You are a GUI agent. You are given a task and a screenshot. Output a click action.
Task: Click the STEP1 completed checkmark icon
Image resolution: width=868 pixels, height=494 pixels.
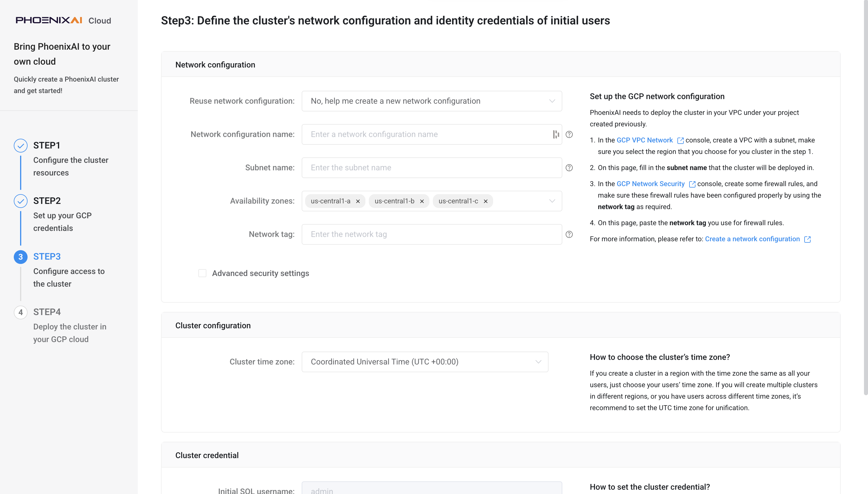[21, 146]
